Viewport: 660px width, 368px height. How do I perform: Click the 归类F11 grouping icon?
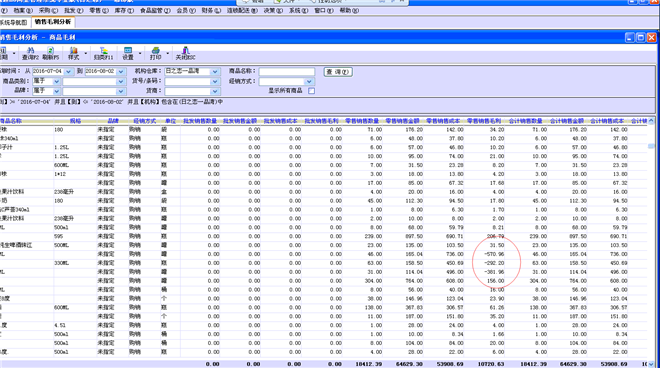click(104, 53)
